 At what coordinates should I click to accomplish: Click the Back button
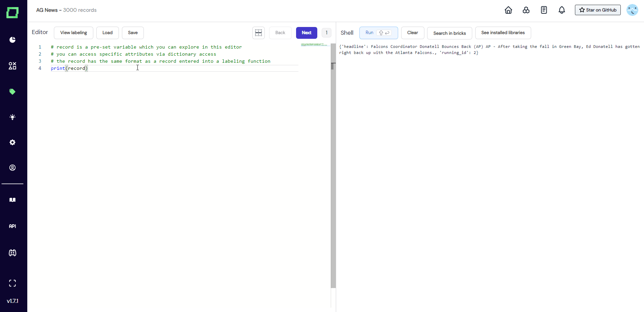click(x=280, y=33)
